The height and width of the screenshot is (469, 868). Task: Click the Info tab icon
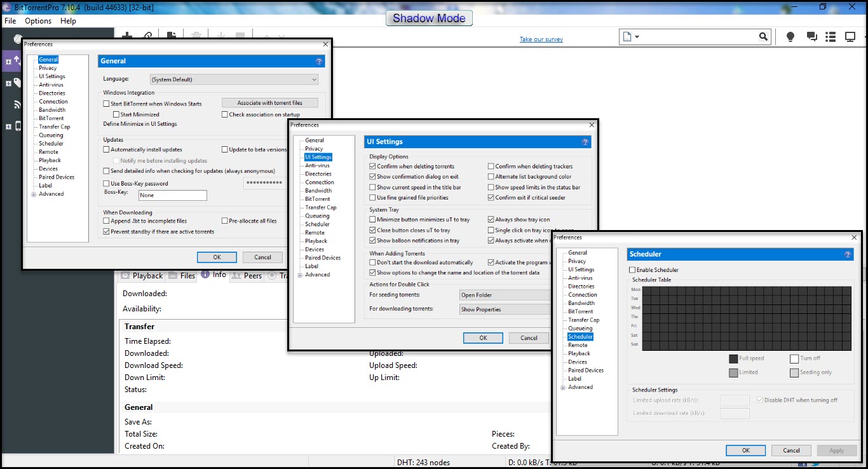(205, 275)
